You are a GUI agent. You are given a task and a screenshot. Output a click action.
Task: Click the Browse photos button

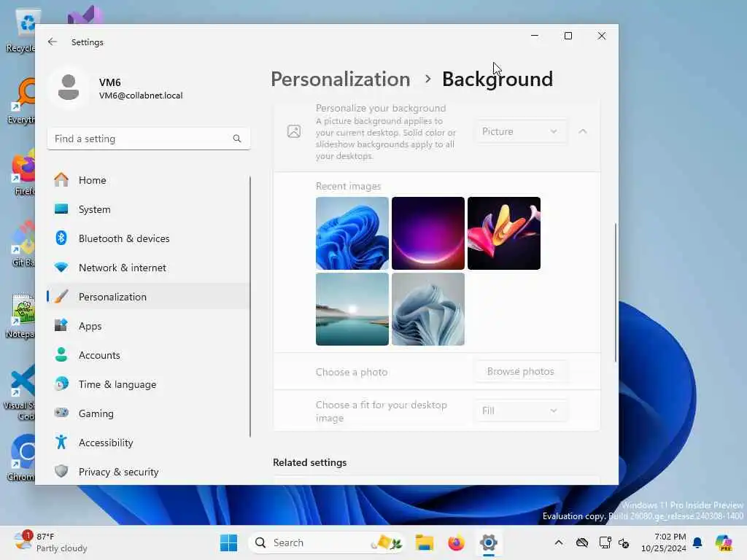[x=520, y=371]
